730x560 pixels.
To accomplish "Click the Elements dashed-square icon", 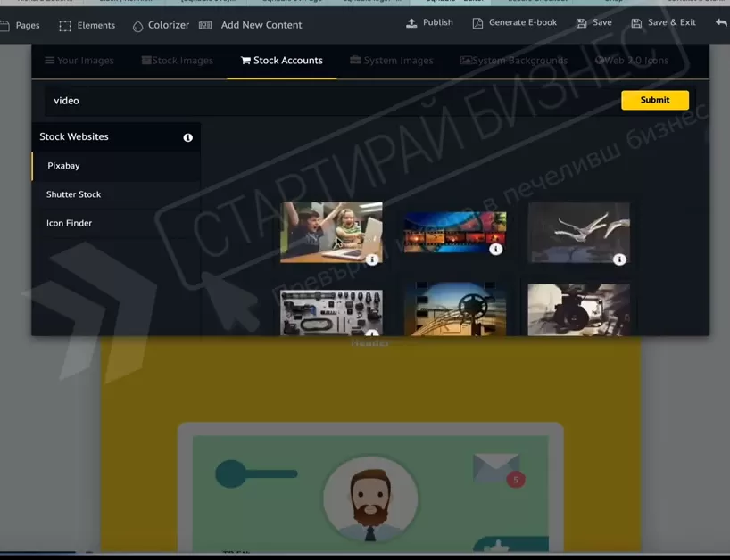I will point(65,26).
